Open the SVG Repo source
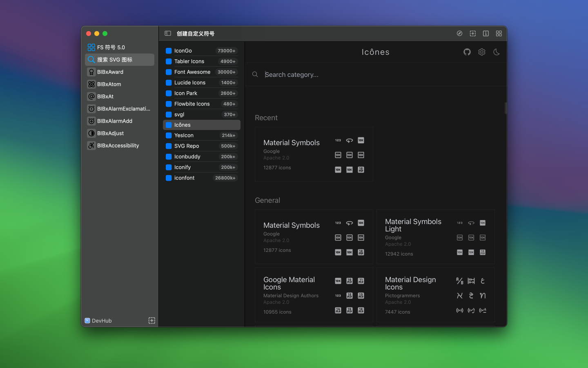 (202, 146)
